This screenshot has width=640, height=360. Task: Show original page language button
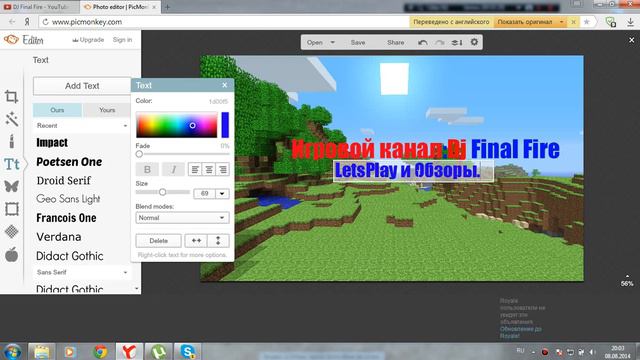click(x=525, y=22)
